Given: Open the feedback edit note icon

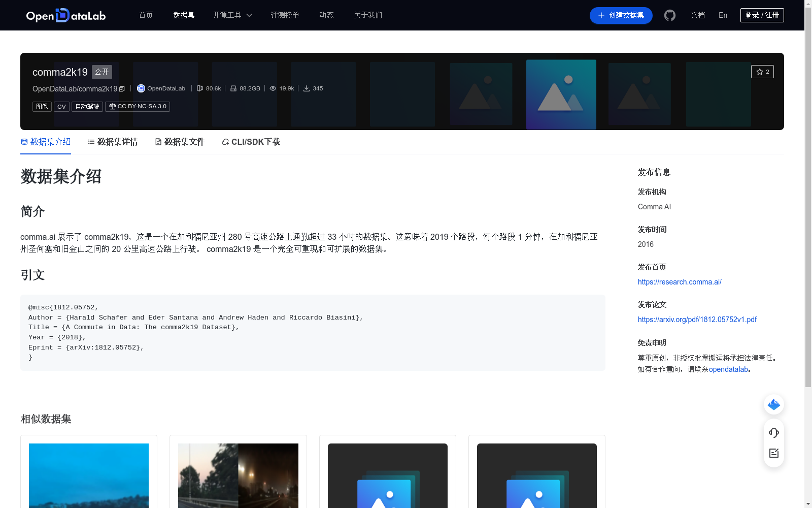Looking at the screenshot, I should point(774,453).
